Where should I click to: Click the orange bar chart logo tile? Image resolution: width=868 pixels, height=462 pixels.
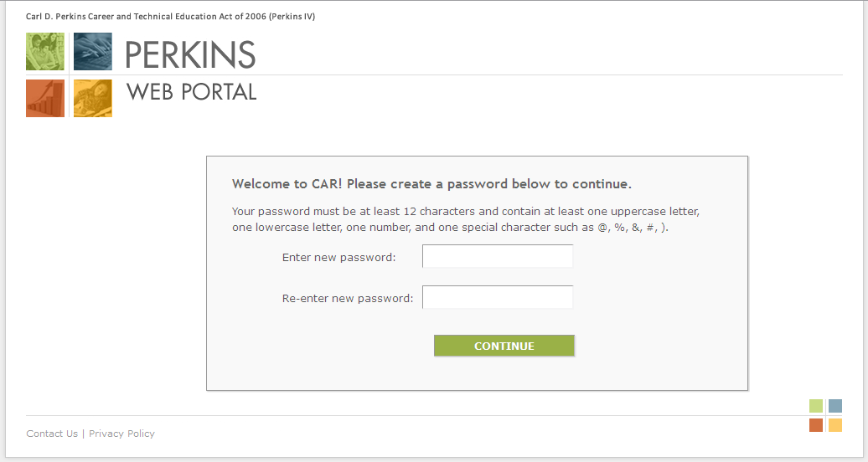coord(45,98)
